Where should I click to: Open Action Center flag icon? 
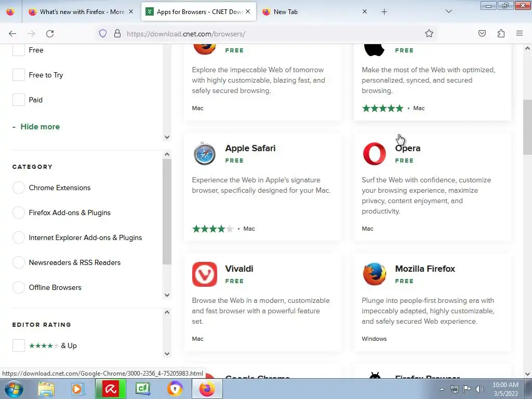pos(467,389)
